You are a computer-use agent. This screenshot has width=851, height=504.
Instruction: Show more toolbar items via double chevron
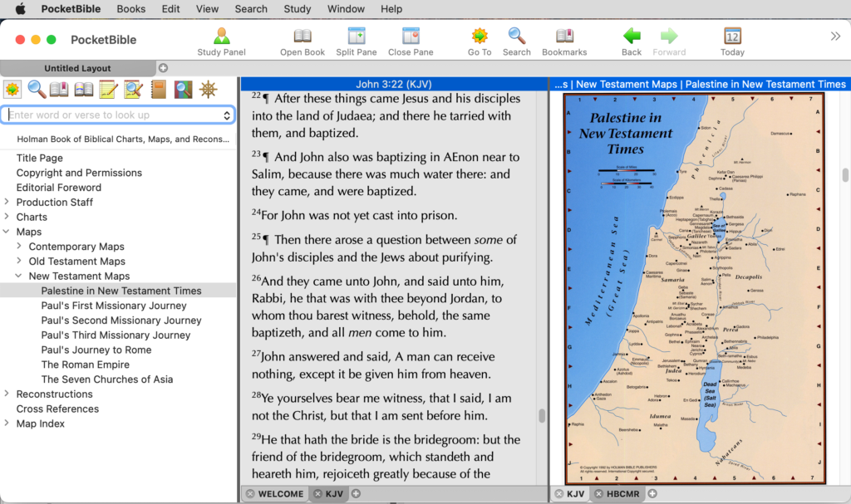pyautogui.click(x=835, y=37)
